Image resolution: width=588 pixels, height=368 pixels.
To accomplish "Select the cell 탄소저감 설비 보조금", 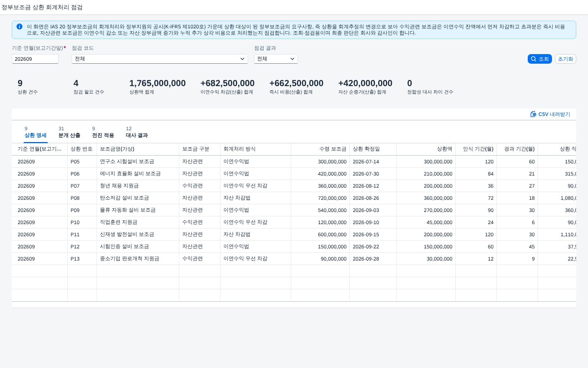I will [x=138, y=198].
